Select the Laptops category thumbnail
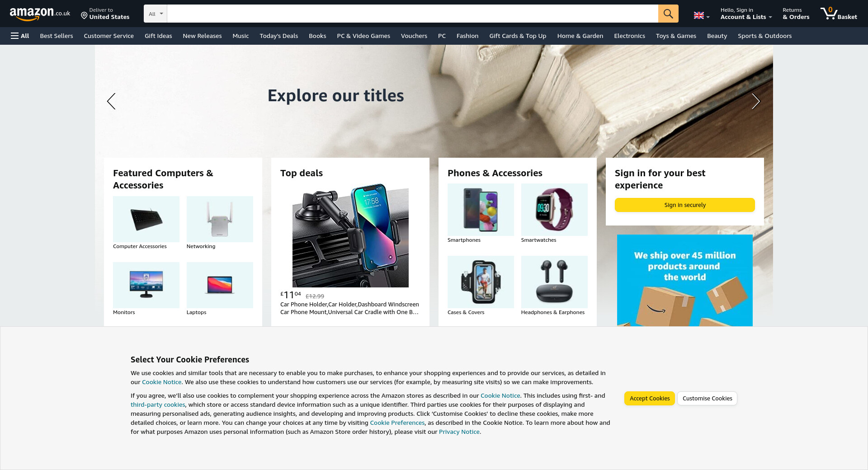Viewport: 868px width, 470px height. (220, 285)
